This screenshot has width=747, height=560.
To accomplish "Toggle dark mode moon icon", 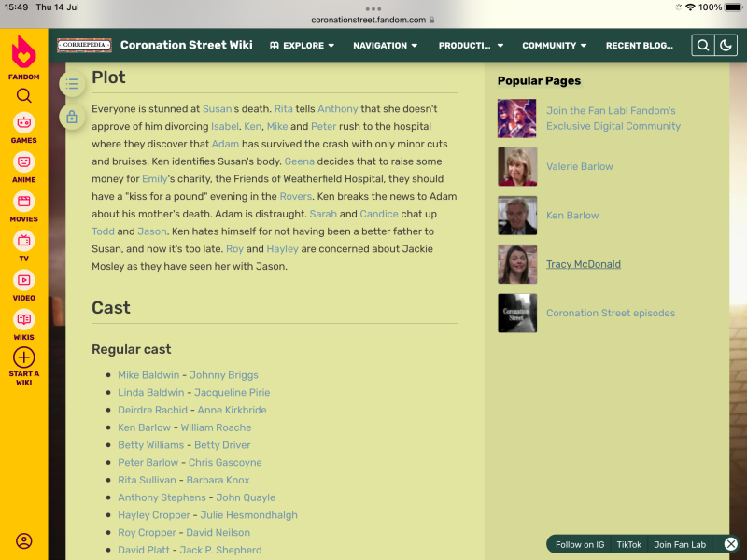I will (x=726, y=45).
